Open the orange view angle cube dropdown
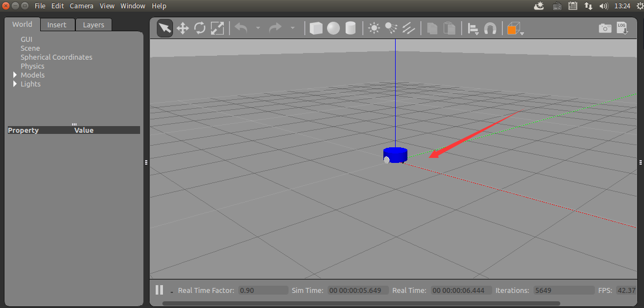Viewport: 644px width, 308px height. pyautogui.click(x=516, y=29)
